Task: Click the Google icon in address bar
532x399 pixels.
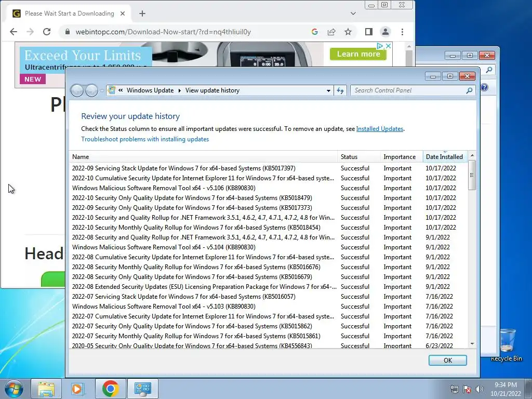Action: pyautogui.click(x=315, y=32)
